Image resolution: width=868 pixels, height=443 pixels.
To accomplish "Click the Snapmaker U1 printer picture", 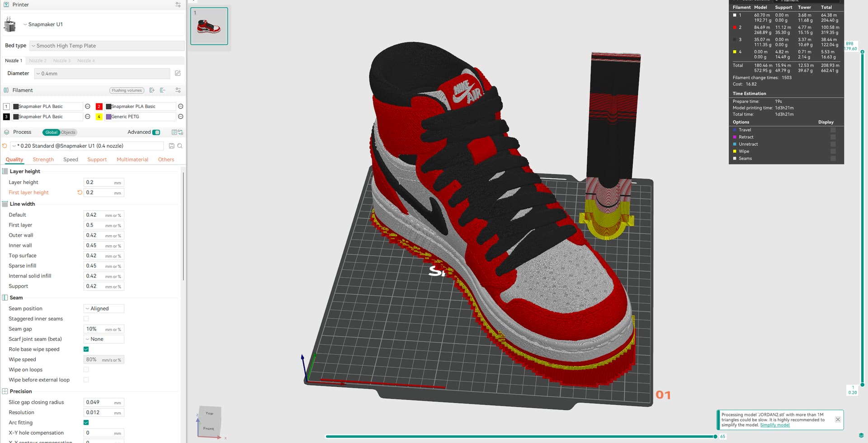I will 10,24.
